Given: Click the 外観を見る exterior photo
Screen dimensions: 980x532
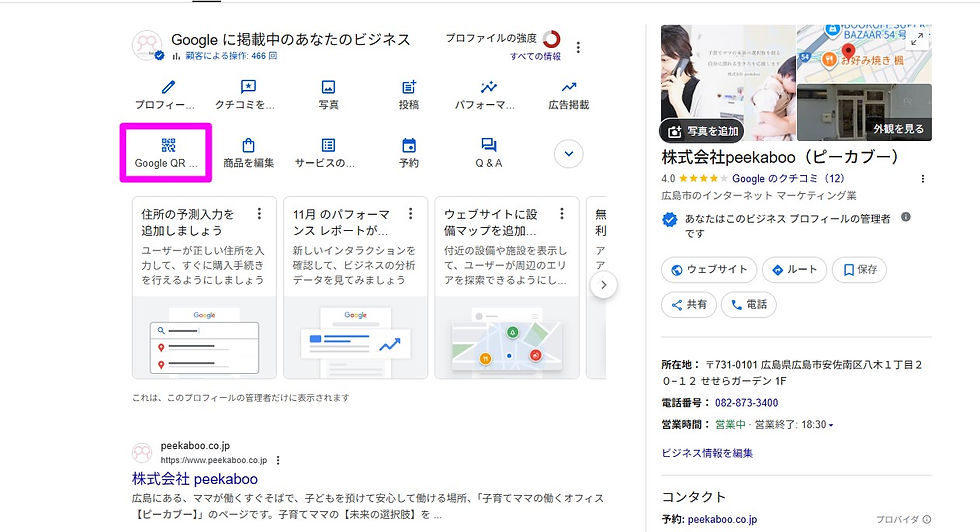Looking at the screenshot, I should click(864, 113).
